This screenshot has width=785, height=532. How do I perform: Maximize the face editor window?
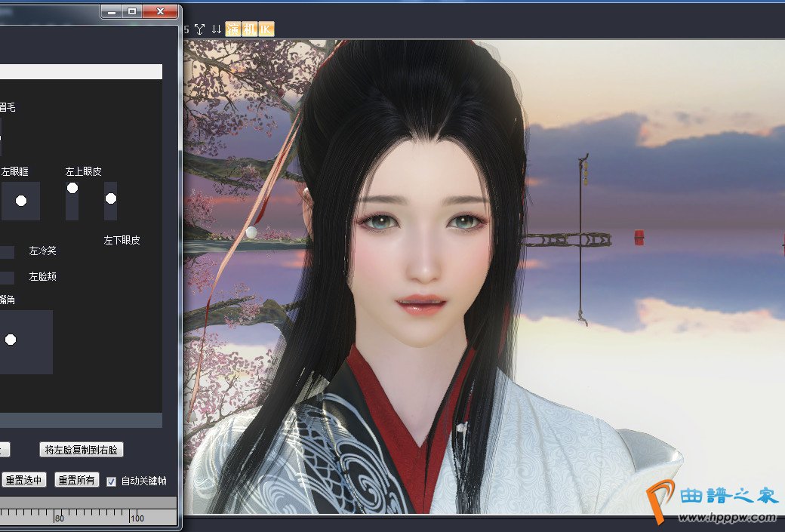click(132, 11)
